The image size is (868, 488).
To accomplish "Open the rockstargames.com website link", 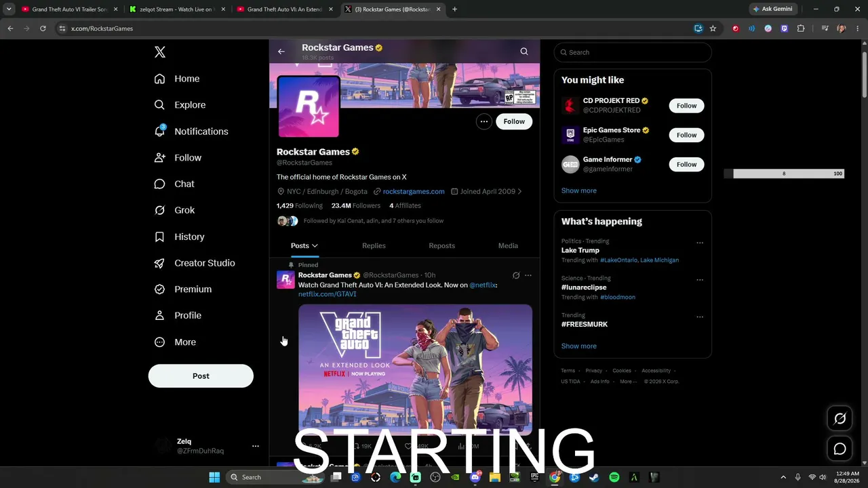I will 414,192.
